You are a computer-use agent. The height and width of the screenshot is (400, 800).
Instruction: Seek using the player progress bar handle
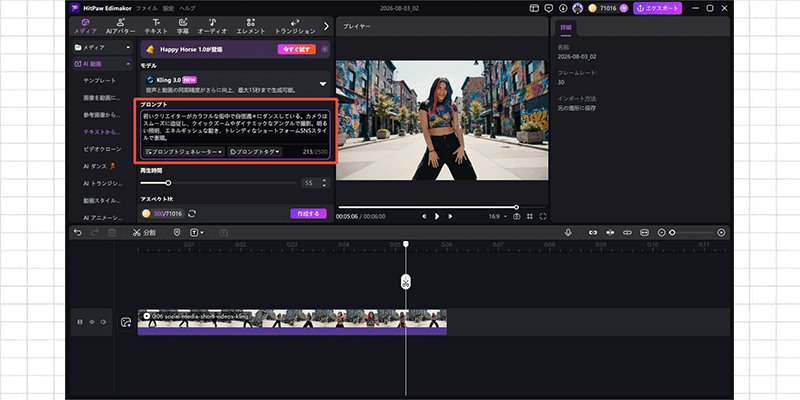(516, 207)
